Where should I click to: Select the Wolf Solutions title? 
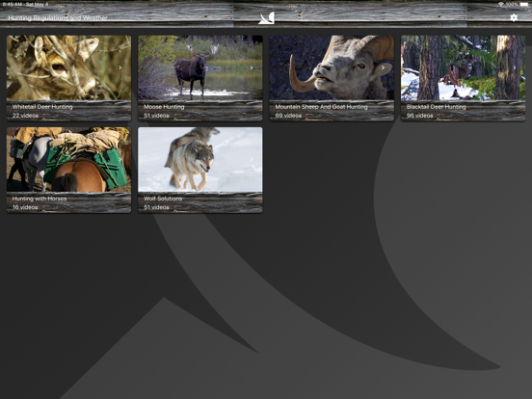click(163, 199)
